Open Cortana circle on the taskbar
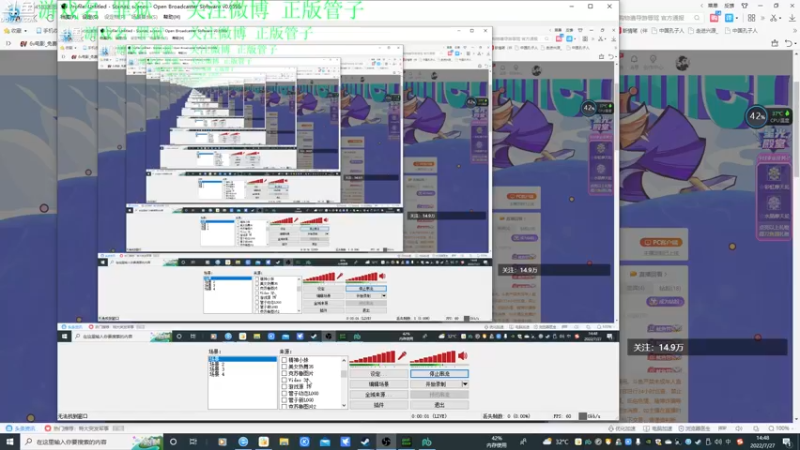The width and height of the screenshot is (800, 450). [173, 441]
